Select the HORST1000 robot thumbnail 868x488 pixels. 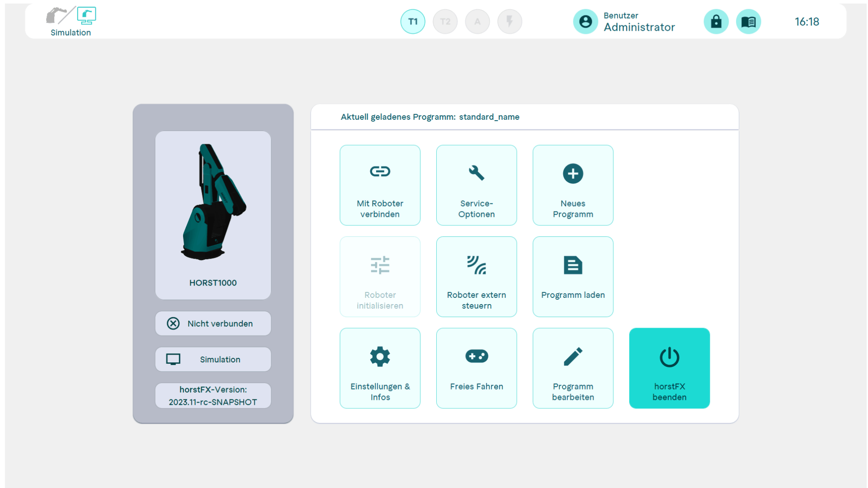pyautogui.click(x=212, y=206)
